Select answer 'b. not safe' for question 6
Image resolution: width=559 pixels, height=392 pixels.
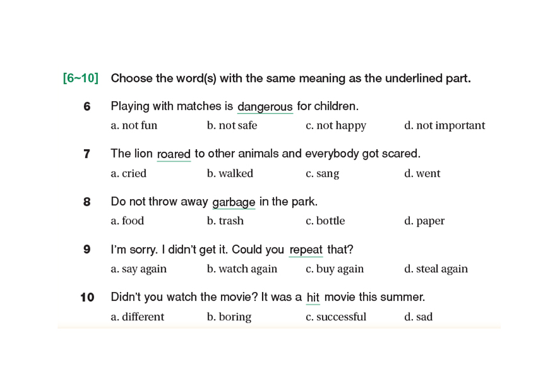(232, 126)
